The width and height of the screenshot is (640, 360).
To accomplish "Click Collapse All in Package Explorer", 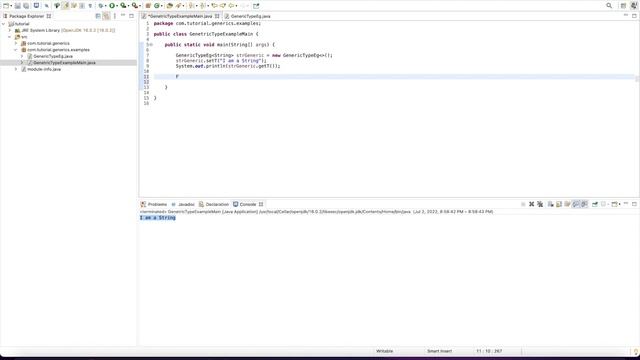I will (x=98, y=16).
